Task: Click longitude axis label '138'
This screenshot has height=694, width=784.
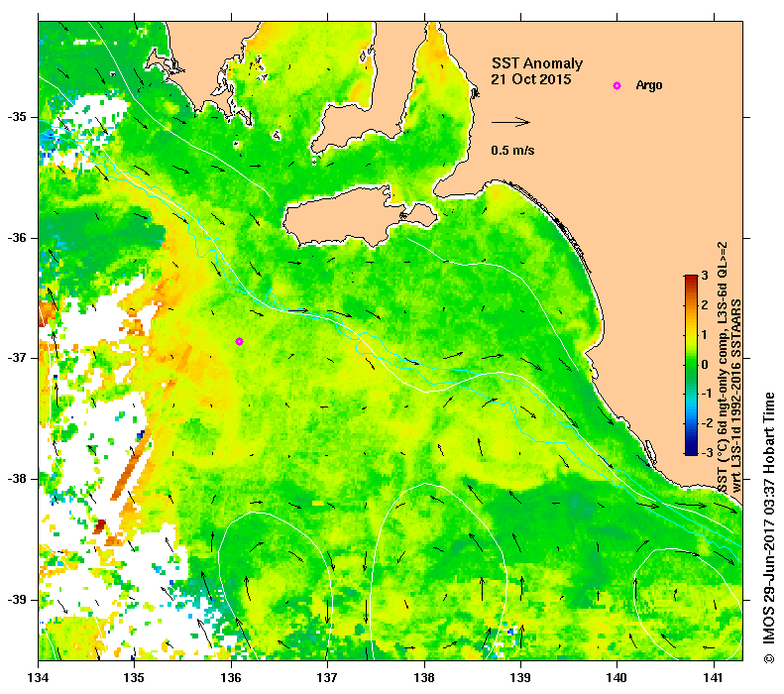Action: click(424, 678)
